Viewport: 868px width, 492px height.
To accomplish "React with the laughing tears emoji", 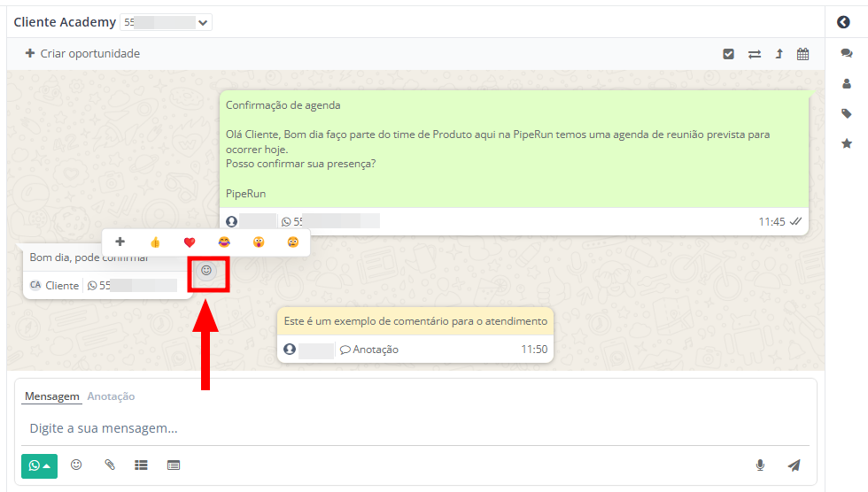I will [224, 242].
